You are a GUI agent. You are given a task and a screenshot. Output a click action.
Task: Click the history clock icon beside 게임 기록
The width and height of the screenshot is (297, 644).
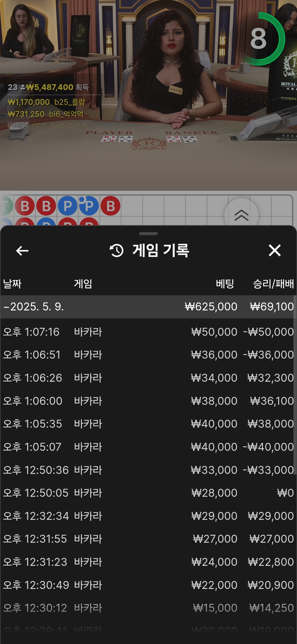coord(117,250)
